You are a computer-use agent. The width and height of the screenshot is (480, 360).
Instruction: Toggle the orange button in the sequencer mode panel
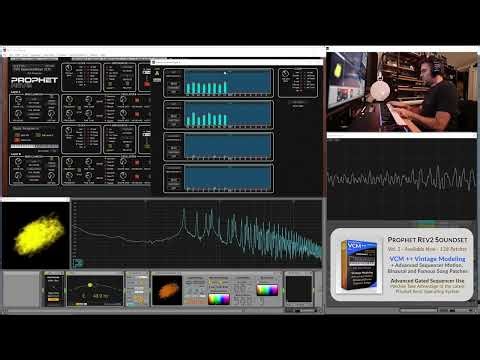[17, 135]
